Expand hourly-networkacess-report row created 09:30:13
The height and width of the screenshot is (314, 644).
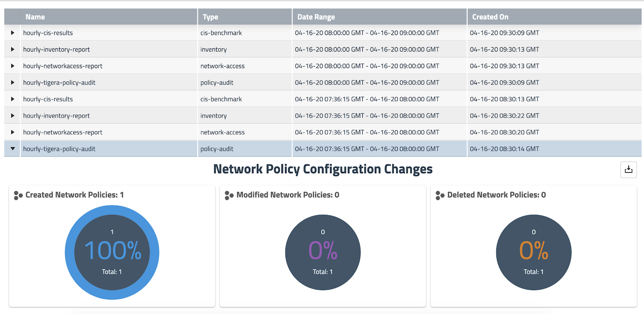click(12, 66)
